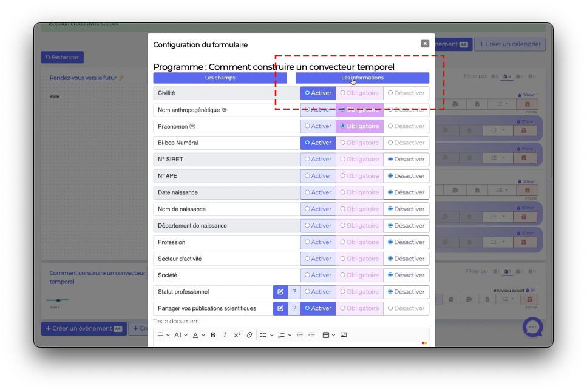Set Civilité to Obligatoire

[x=359, y=93]
